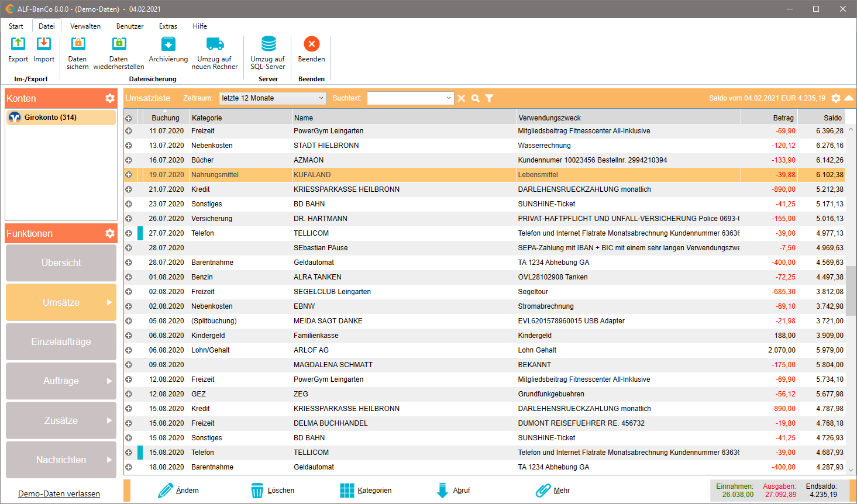The height and width of the screenshot is (504, 857).
Task: Click Demo-Daten verlassen link
Action: click(59, 494)
